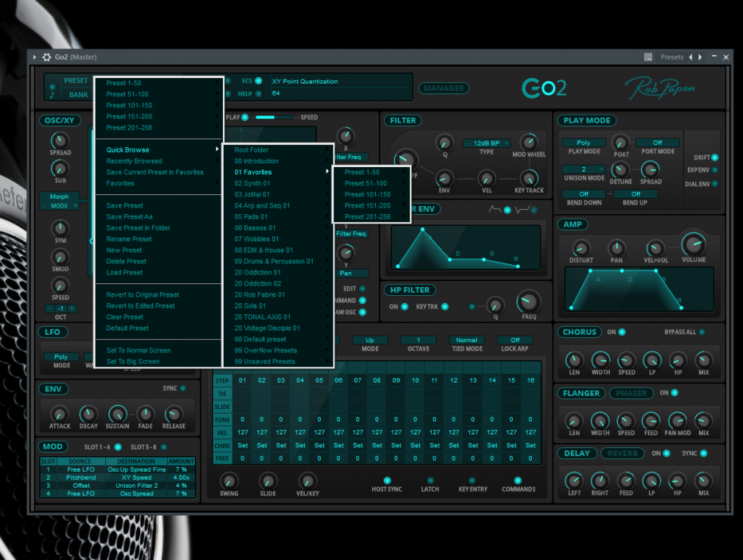Open the Presets label in title bar

672,57
